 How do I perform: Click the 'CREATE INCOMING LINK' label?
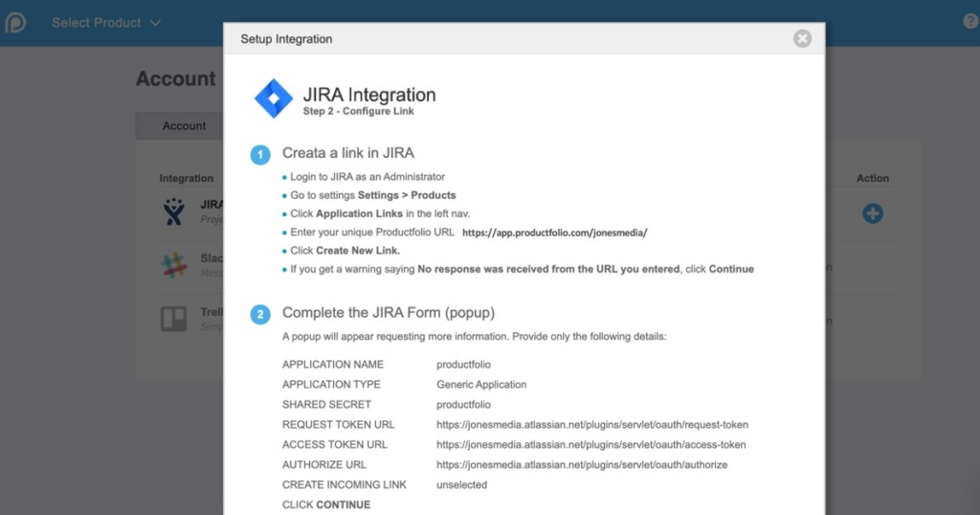click(x=344, y=484)
